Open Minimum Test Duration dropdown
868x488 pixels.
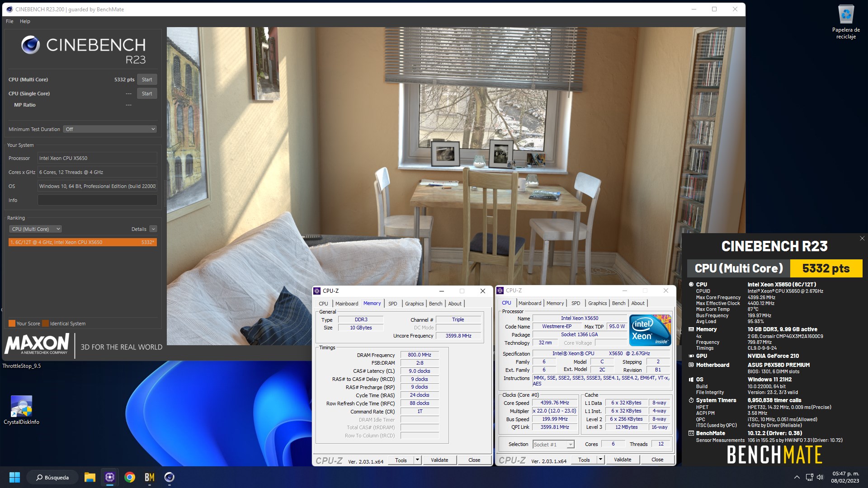(x=110, y=129)
